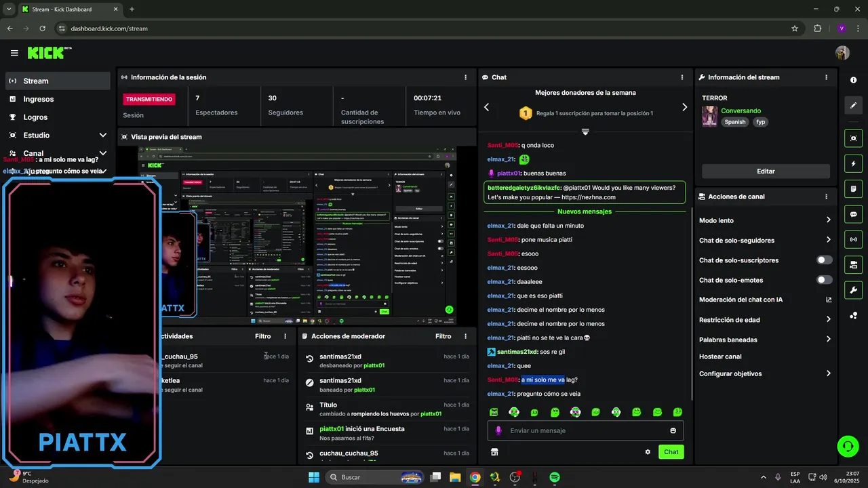
Task: Open the Chat panel three-dot menu
Action: pos(682,77)
